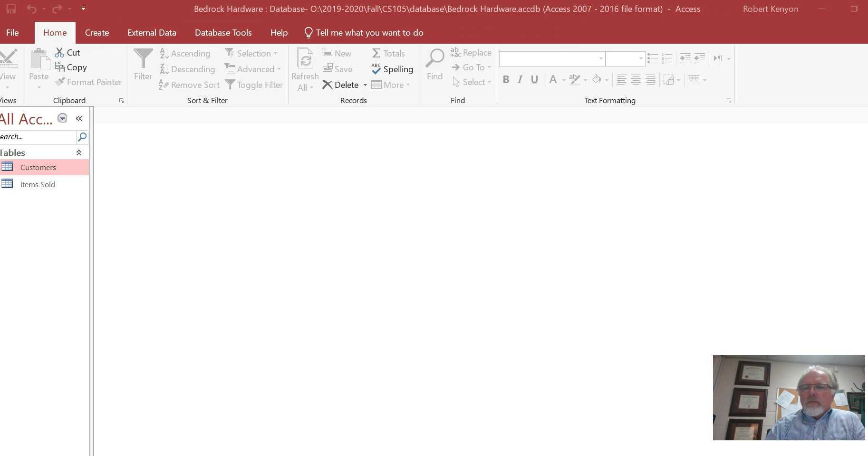Open the Database Tools tab
This screenshot has height=456, width=868.
(223, 33)
